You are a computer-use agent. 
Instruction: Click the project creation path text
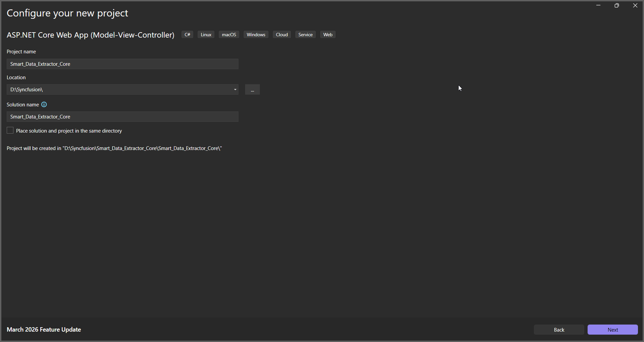[x=114, y=148]
